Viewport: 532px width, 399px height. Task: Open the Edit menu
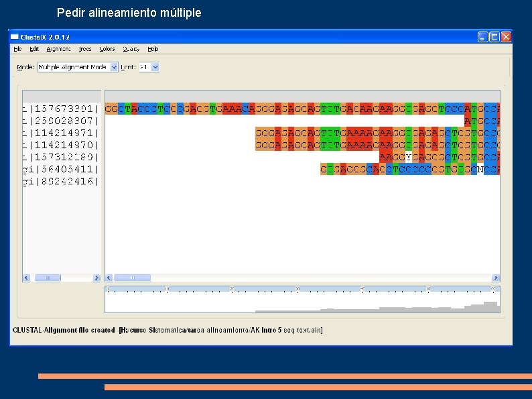tap(34, 49)
